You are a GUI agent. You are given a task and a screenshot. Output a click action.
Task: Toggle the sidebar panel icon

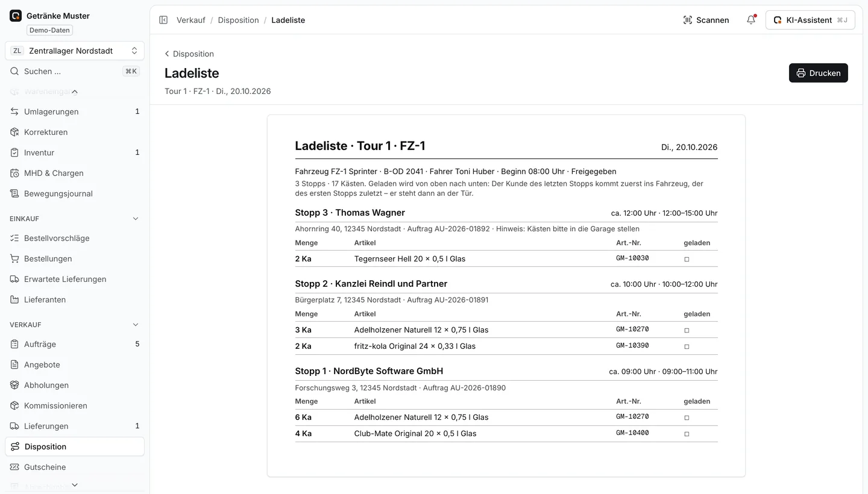pyautogui.click(x=163, y=20)
